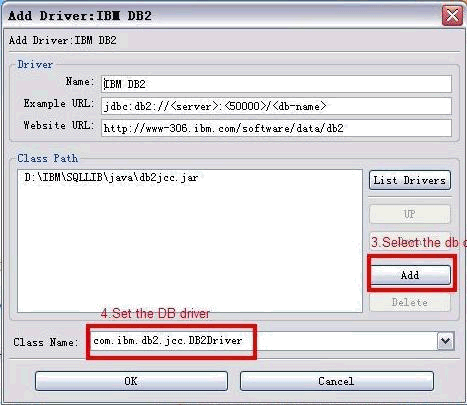Add a driver jar with Add button
The width and height of the screenshot is (467, 405).
pos(410,275)
